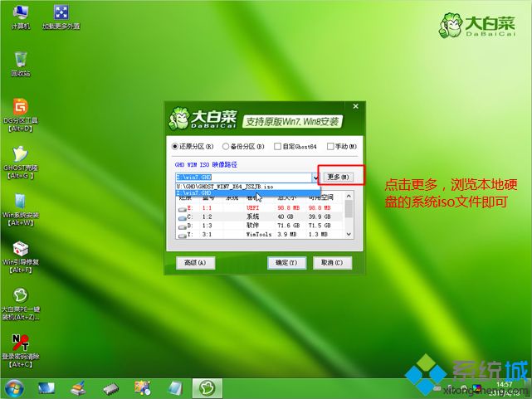Enable the 手动(M) checkbox
This screenshot has height=399, width=532.
pos(330,146)
